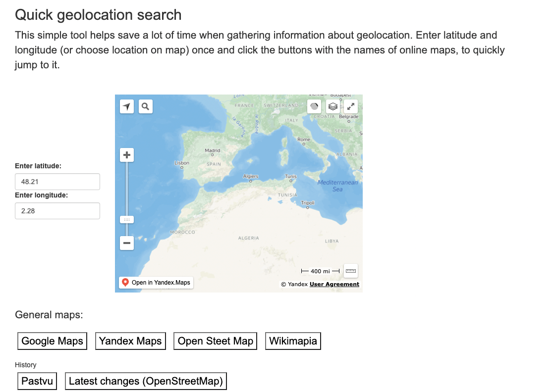Image resolution: width=554 pixels, height=392 pixels.
Task: Click the geolocation arrow icon on the map
Action: tap(127, 106)
